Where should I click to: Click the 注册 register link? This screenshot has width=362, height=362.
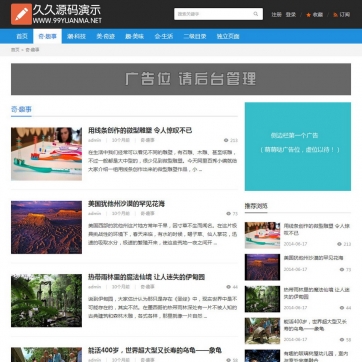click(276, 15)
